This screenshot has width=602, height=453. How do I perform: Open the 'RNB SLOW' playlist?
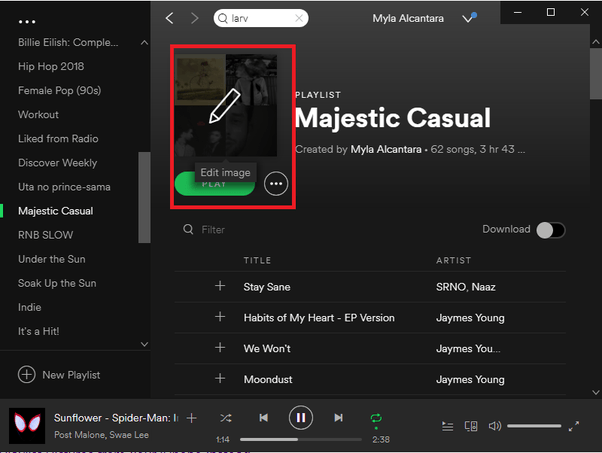[x=45, y=235]
